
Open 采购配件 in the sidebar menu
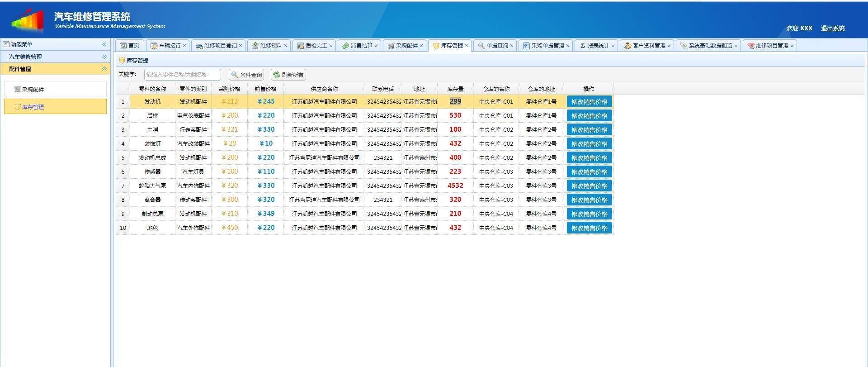[56, 89]
